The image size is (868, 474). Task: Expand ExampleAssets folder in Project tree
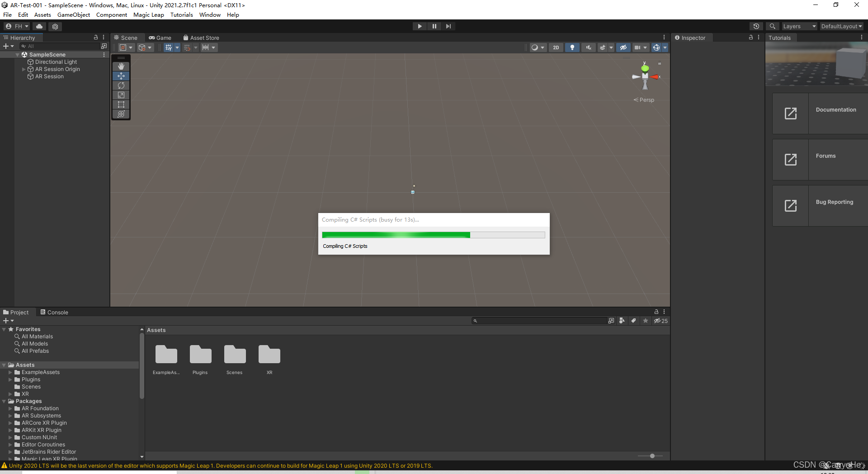(10, 372)
